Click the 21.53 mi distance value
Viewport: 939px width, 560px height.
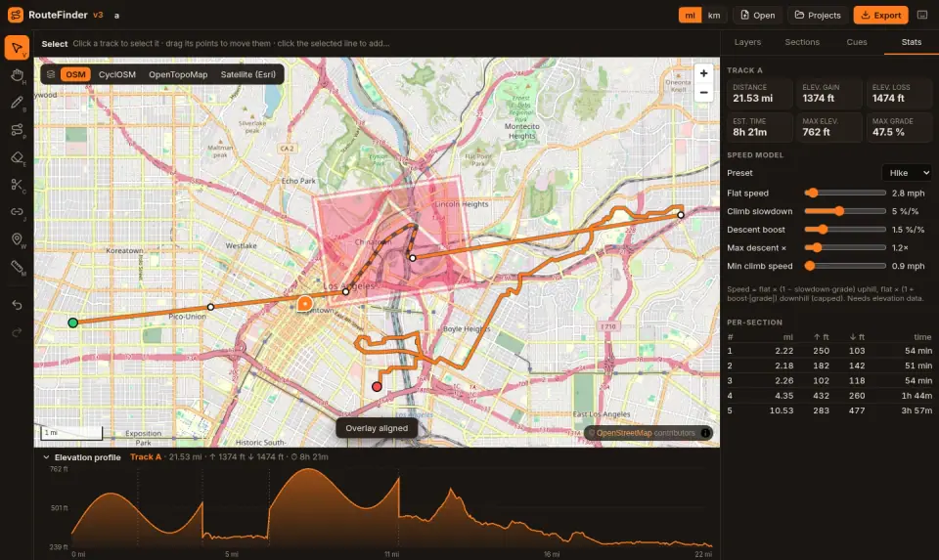pyautogui.click(x=753, y=99)
